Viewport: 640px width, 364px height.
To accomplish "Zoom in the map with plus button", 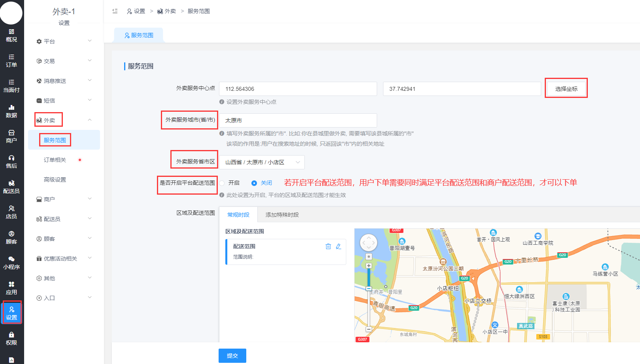I will pyautogui.click(x=369, y=266).
